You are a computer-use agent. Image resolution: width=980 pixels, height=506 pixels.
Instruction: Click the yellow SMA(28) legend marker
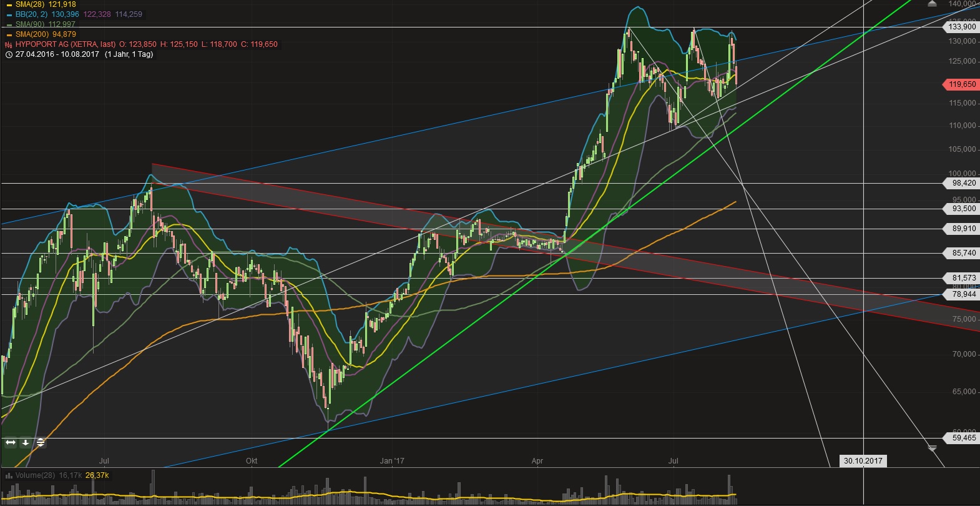tap(9, 4)
